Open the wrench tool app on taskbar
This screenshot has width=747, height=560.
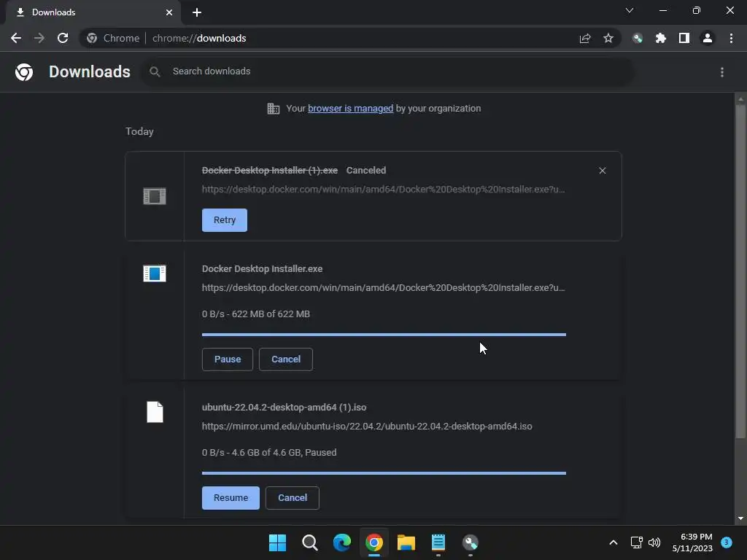[471, 542]
